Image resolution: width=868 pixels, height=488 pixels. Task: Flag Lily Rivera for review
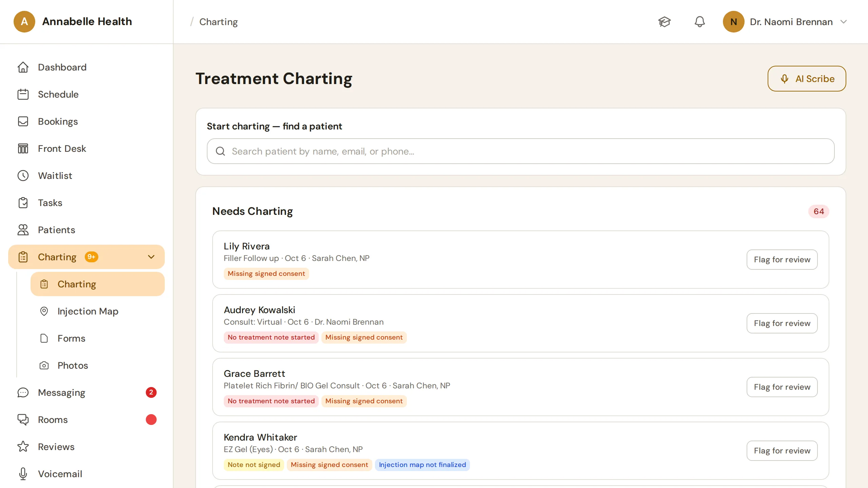click(x=782, y=260)
